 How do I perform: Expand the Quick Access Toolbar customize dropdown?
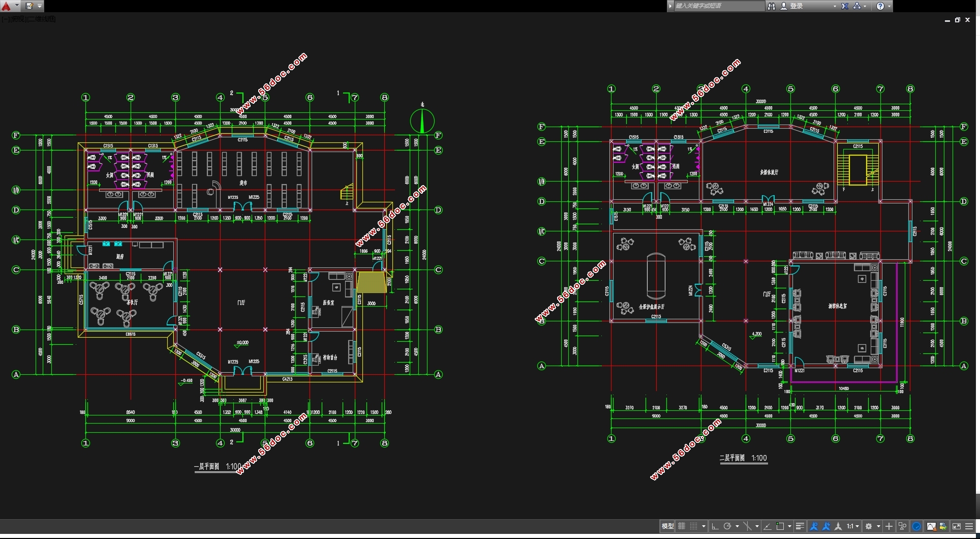coord(40,6)
